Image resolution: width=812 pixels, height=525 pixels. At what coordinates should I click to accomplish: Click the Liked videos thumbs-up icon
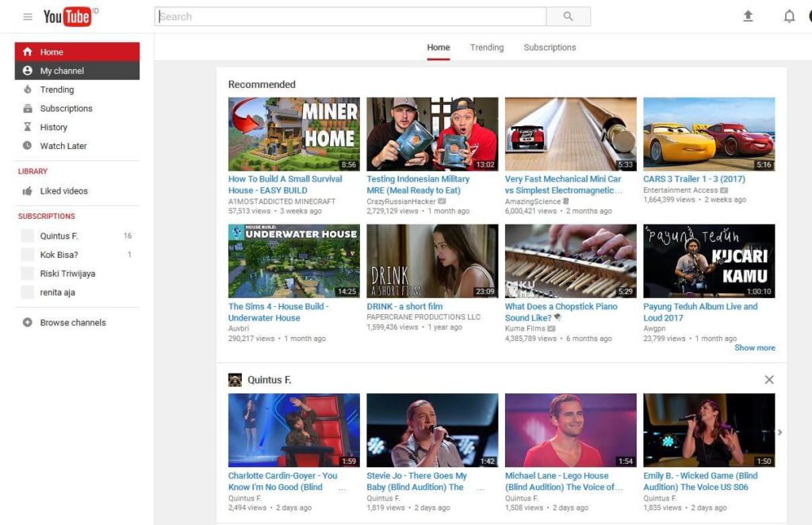[28, 191]
